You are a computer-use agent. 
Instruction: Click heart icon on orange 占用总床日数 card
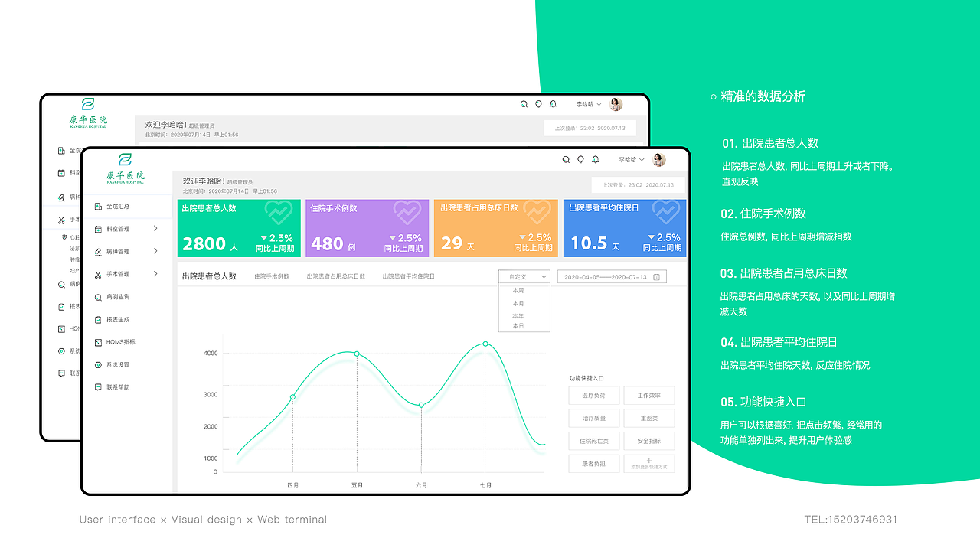click(x=537, y=211)
